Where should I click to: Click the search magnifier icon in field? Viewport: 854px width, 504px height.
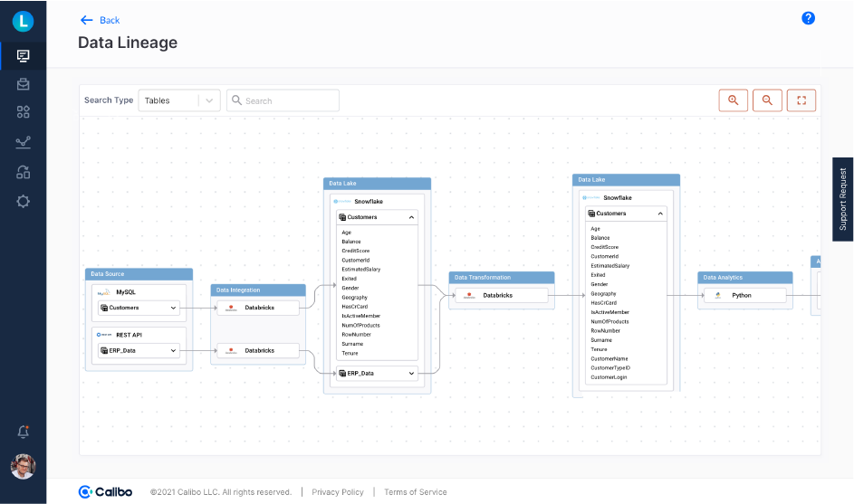pos(236,100)
